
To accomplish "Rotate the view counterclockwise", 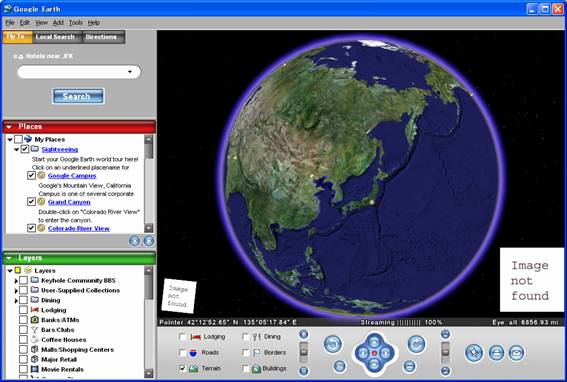I will tap(333, 344).
